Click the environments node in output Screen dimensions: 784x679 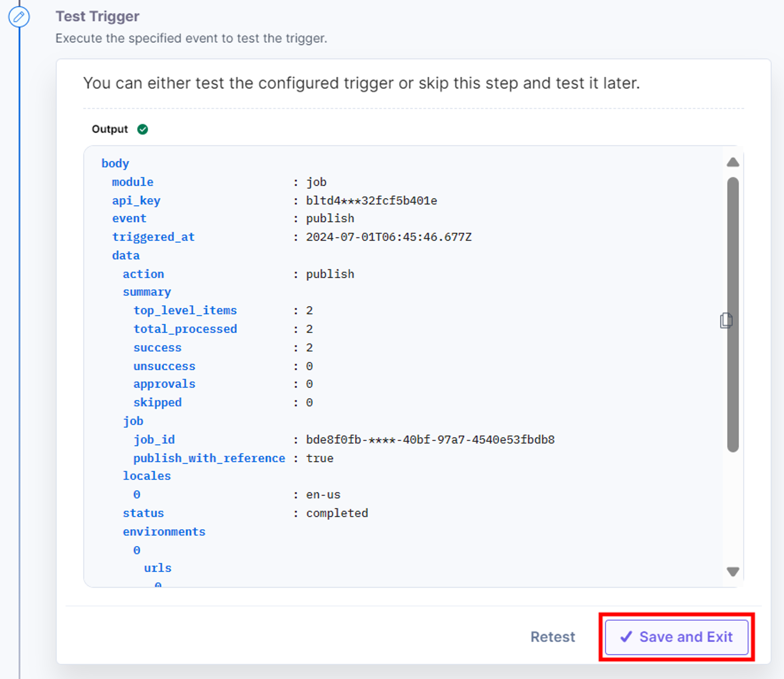pos(164,532)
